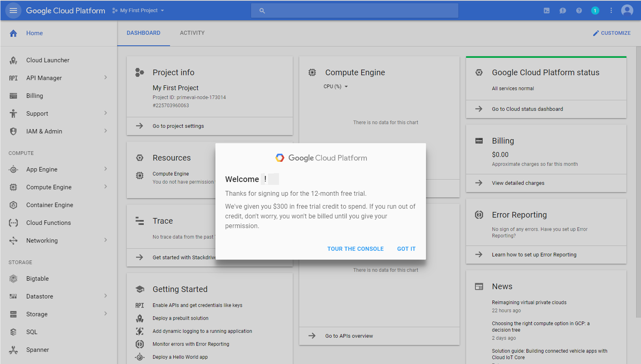
Task: Open Reimagining virtual private clouds news item
Action: [529, 303]
